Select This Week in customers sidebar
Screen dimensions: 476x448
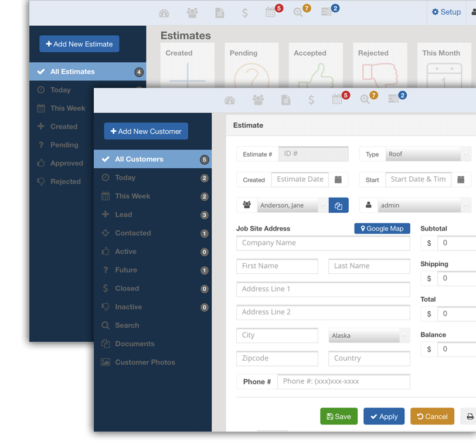pyautogui.click(x=152, y=196)
